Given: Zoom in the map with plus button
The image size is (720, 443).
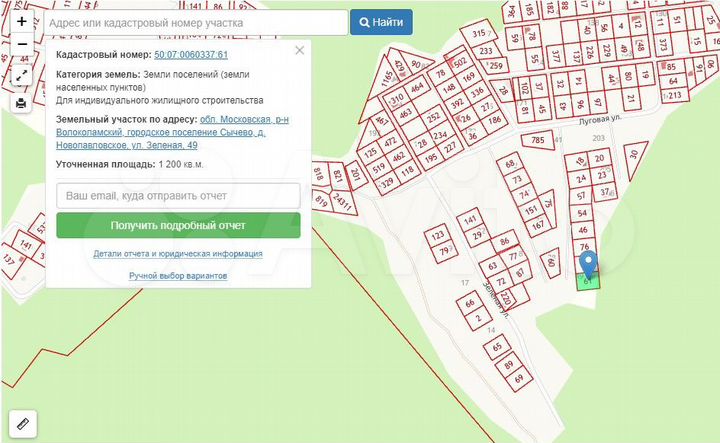Looking at the screenshot, I should (x=22, y=22).
